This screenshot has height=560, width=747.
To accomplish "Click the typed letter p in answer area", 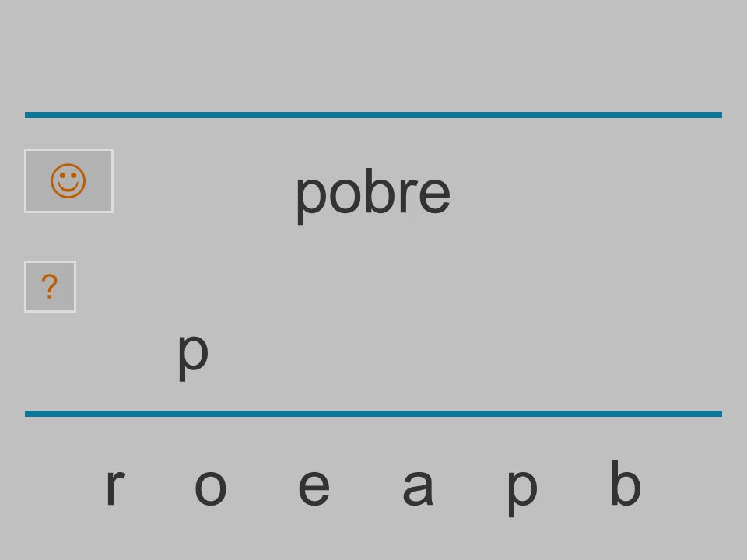I will point(193,357).
